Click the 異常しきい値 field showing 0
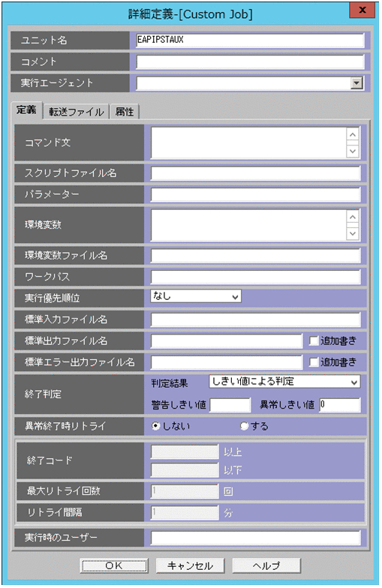 pyautogui.click(x=340, y=405)
